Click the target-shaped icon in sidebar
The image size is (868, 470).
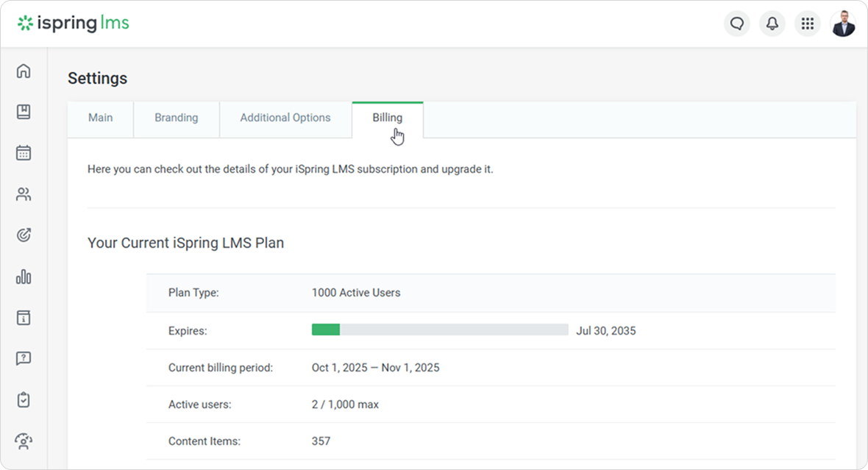click(24, 235)
